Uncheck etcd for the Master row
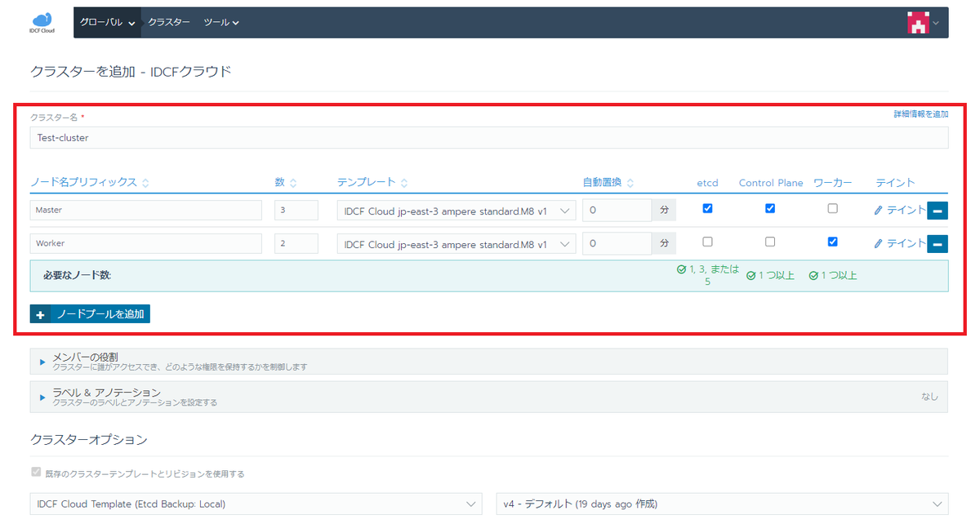The height and width of the screenshot is (524, 980). click(x=707, y=208)
